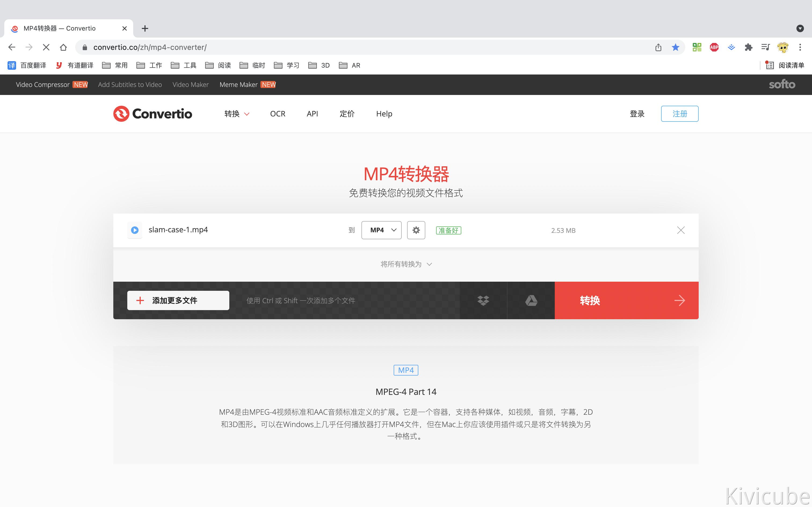Go to the 定价 pricing page

[x=347, y=114]
